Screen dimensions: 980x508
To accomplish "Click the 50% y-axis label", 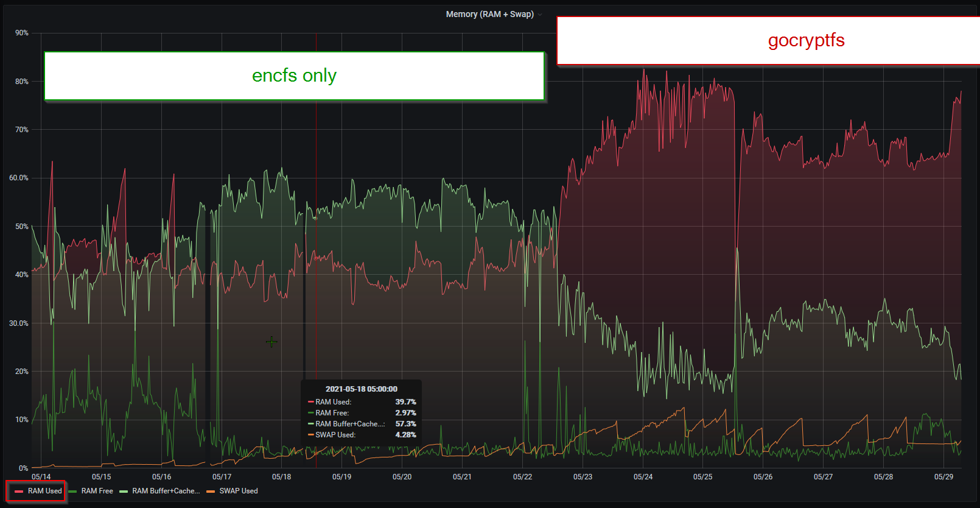I will pyautogui.click(x=22, y=227).
